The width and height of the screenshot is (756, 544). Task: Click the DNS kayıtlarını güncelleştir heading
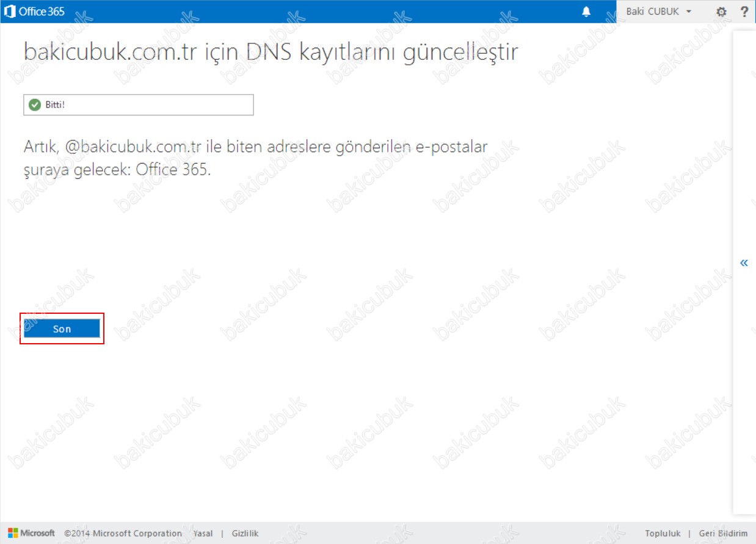tap(271, 53)
